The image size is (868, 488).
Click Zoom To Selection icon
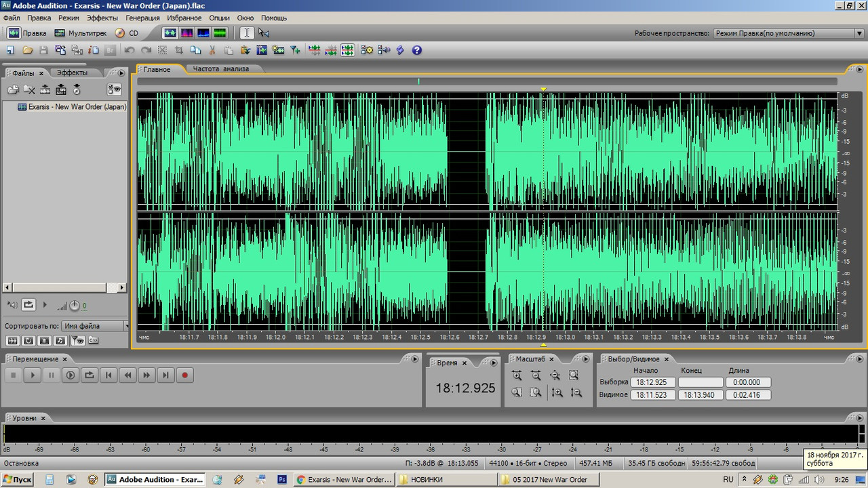pos(574,375)
